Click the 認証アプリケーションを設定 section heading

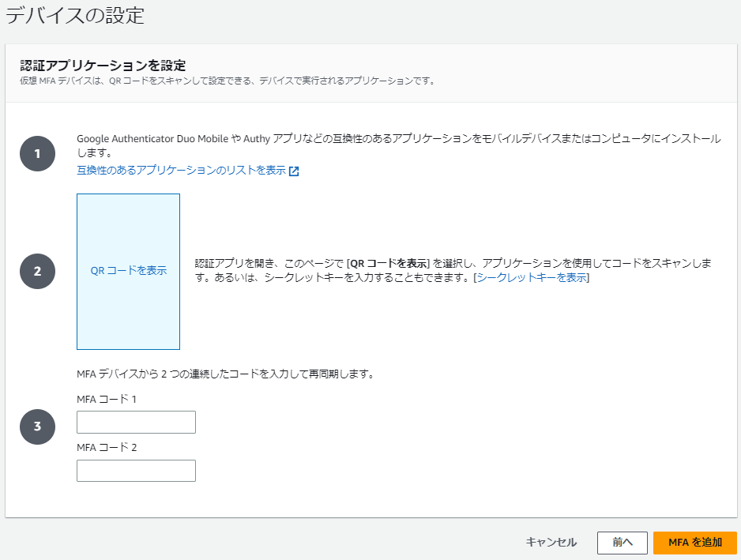107,65
